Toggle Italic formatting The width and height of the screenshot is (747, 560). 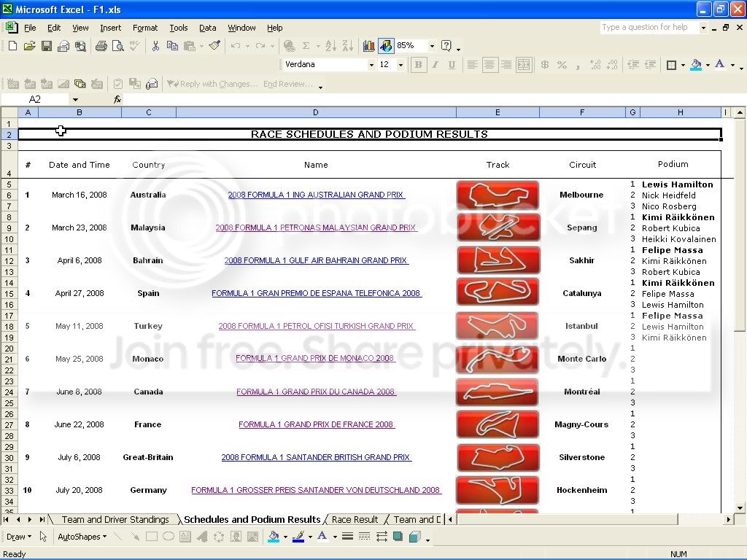point(435,65)
